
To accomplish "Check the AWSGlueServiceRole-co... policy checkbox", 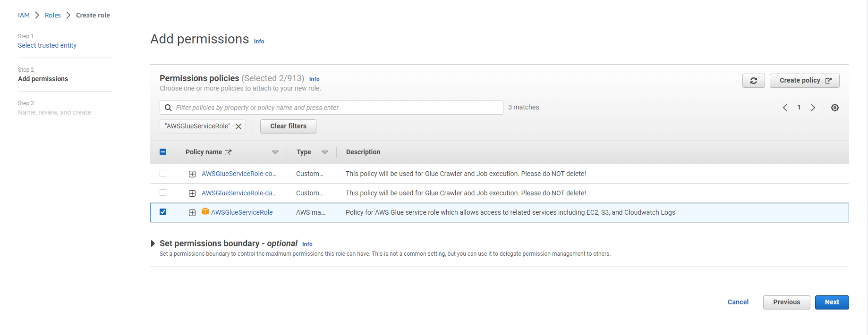I will coord(163,173).
